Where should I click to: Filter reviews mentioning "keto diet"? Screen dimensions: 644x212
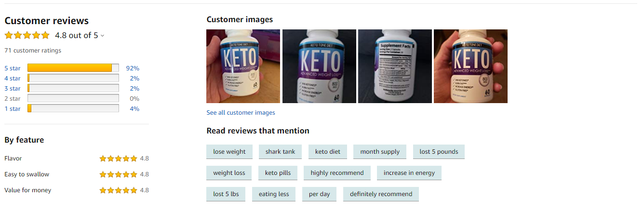(328, 152)
